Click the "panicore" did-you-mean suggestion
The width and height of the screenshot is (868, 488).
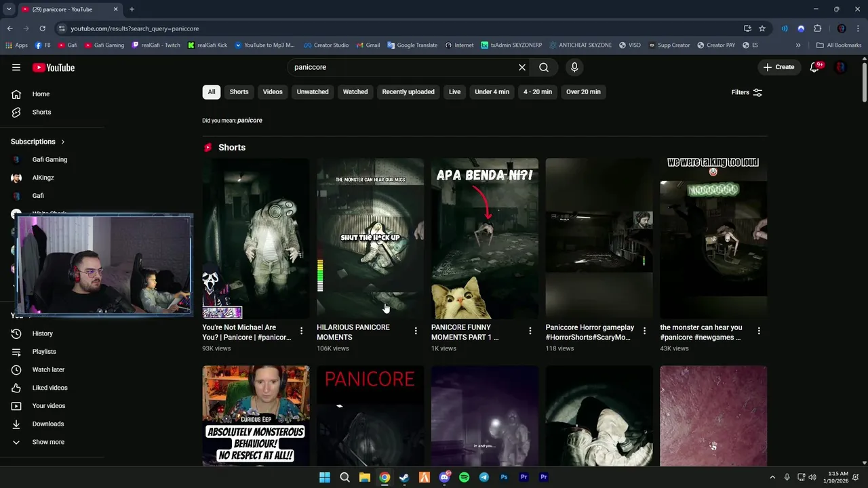250,121
